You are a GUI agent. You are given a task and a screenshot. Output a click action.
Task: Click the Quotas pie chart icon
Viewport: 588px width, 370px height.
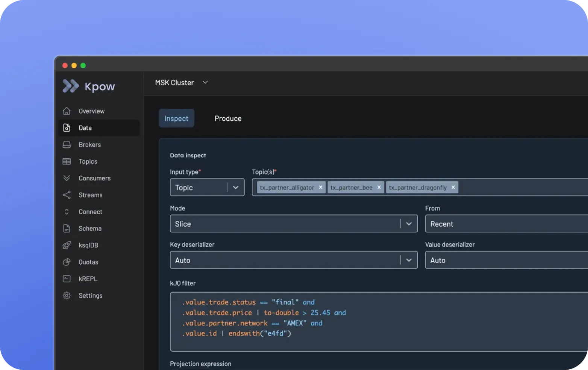click(67, 262)
